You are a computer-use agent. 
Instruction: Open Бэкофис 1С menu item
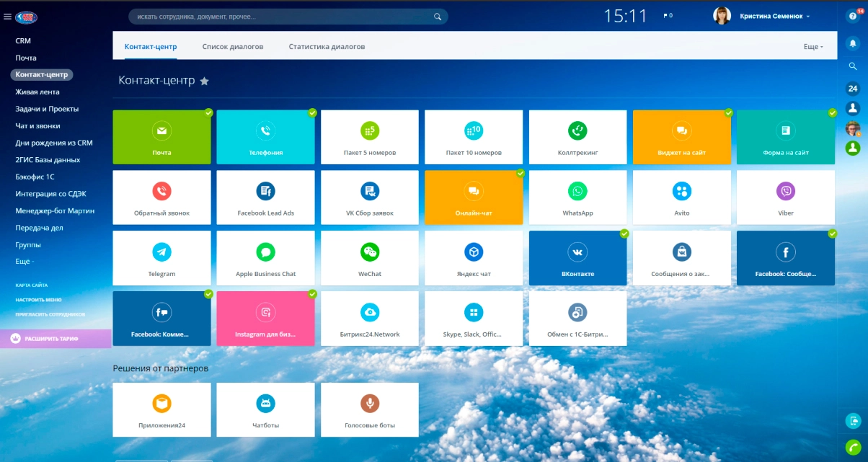[x=35, y=177]
